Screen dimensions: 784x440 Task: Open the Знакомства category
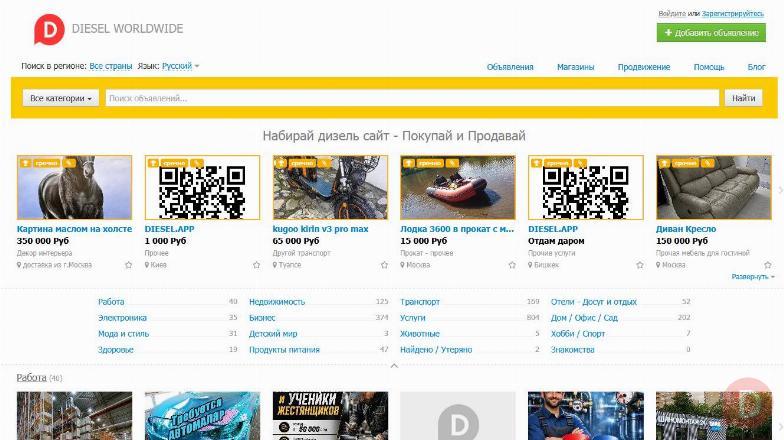[x=572, y=350]
